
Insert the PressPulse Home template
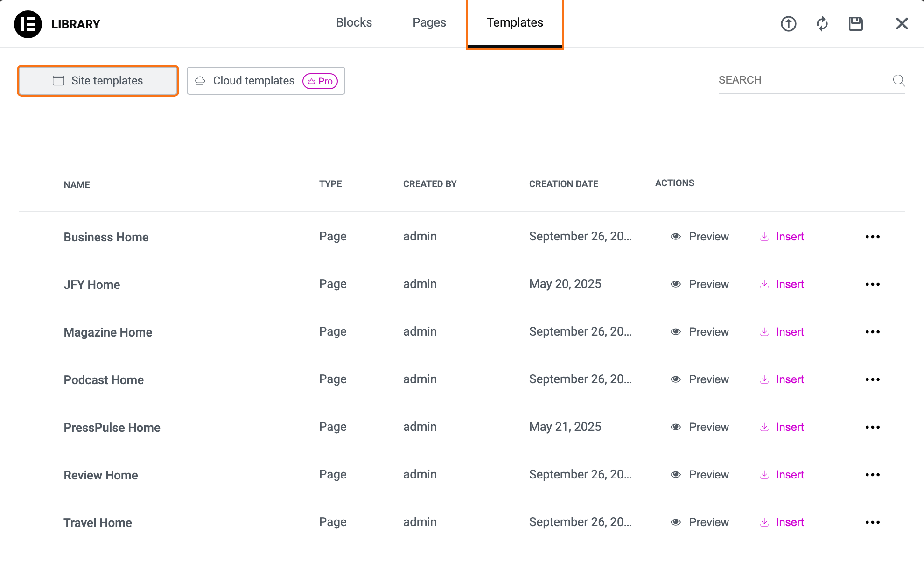click(782, 427)
